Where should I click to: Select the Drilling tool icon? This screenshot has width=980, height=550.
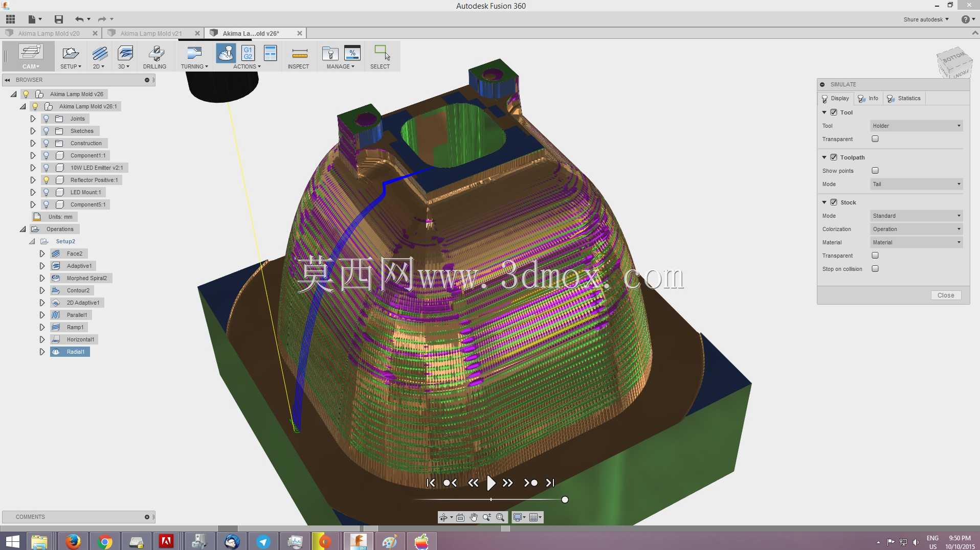(x=156, y=53)
